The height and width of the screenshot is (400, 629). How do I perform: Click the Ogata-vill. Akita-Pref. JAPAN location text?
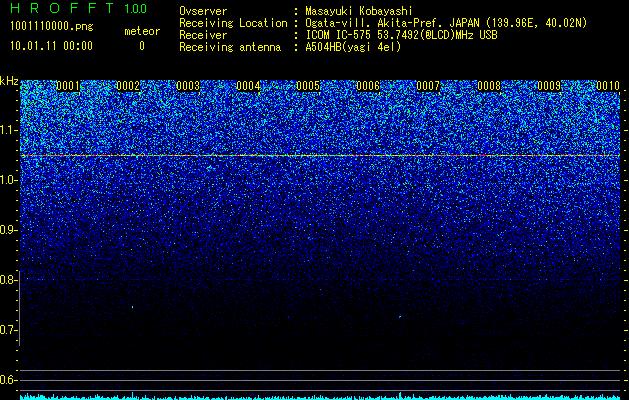coord(446,23)
